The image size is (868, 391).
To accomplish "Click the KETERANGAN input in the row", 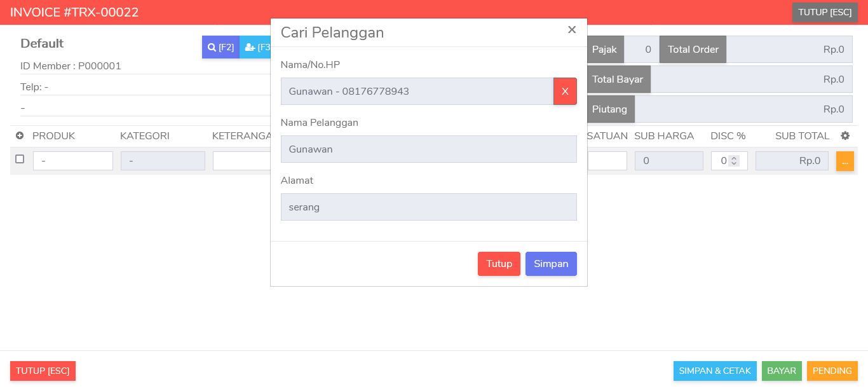I will point(241,161).
